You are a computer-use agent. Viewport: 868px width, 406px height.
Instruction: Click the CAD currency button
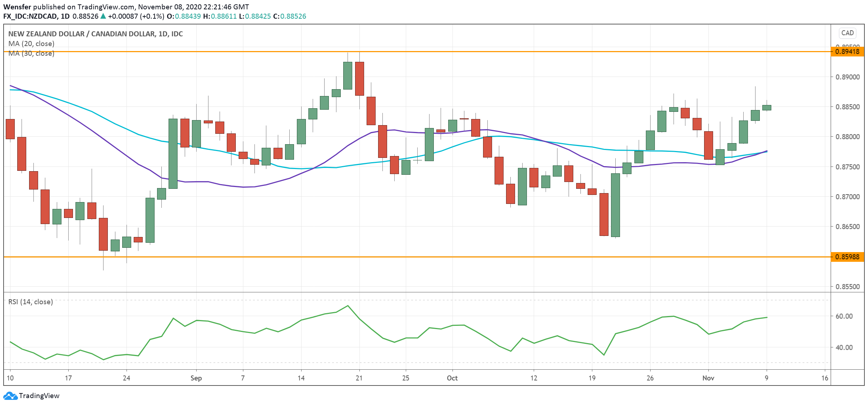pos(847,33)
